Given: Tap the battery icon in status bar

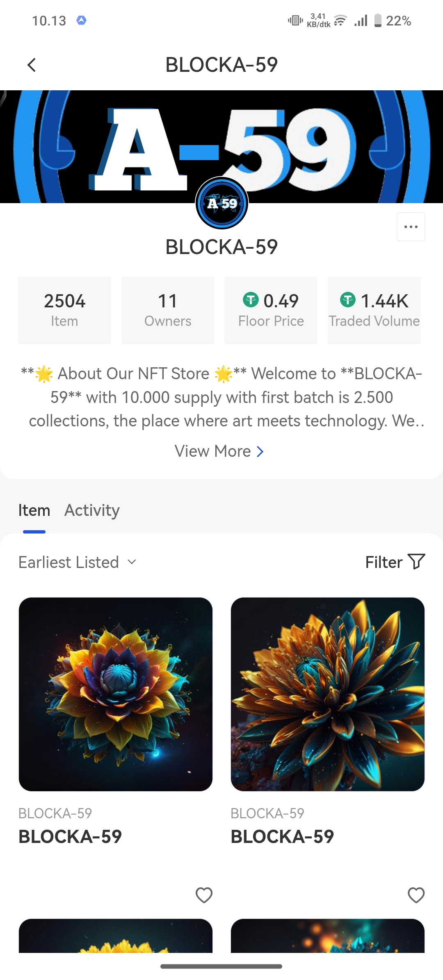Looking at the screenshot, I should pyautogui.click(x=378, y=20).
